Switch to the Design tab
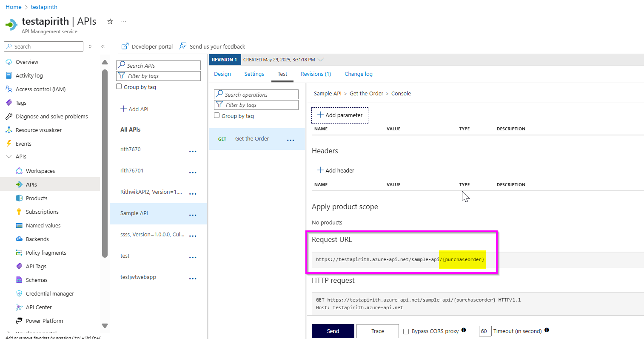644x339 pixels. [222, 74]
